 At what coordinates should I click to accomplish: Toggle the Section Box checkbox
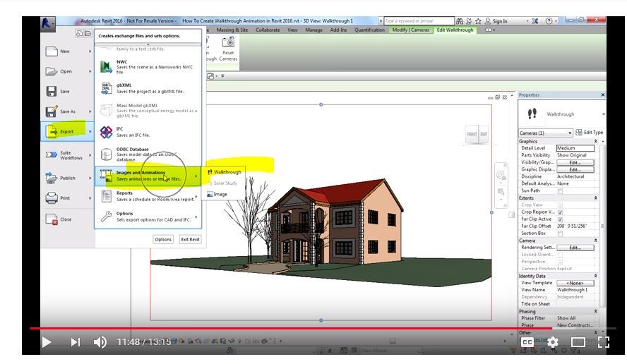click(x=560, y=233)
